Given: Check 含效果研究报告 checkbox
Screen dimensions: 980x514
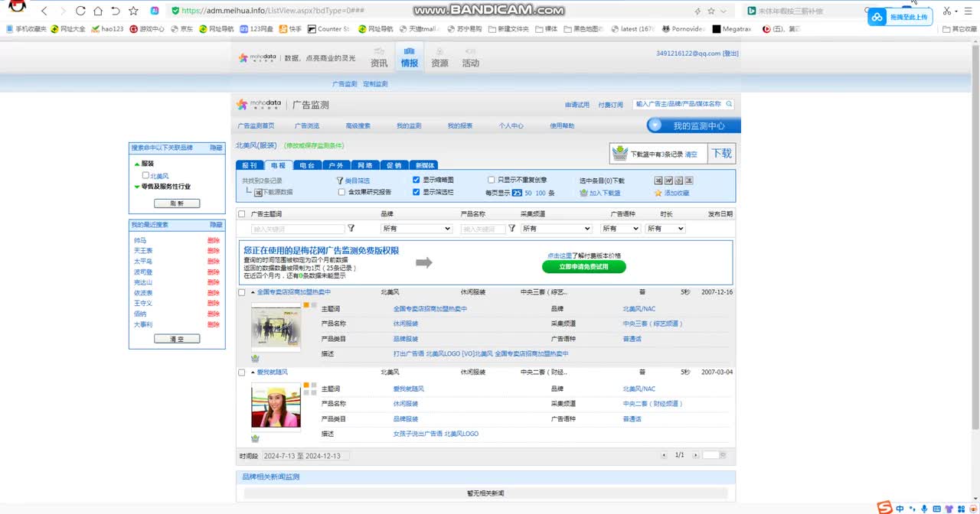Looking at the screenshot, I should coord(341,193).
